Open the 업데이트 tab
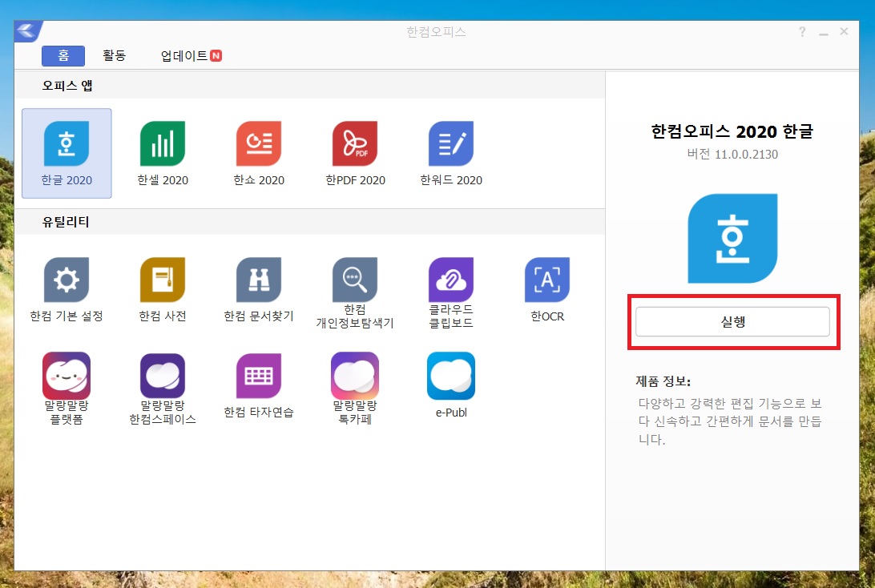This screenshot has width=875, height=588. pos(191,56)
